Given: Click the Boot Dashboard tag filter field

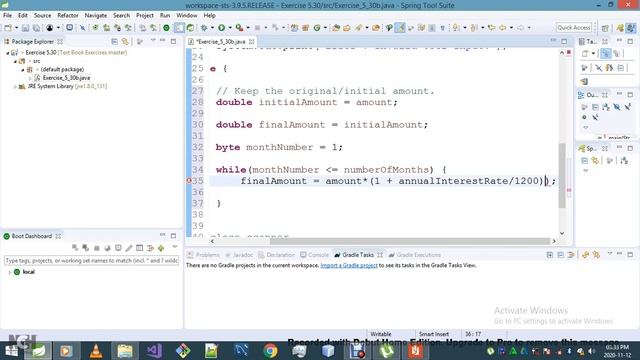Looking at the screenshot, I should tap(91, 260).
